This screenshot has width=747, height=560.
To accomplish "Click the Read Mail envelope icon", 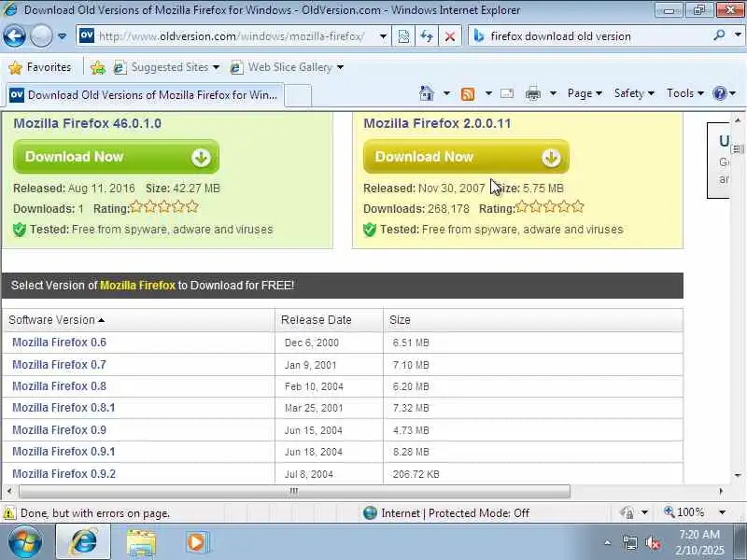I will click(x=507, y=93).
